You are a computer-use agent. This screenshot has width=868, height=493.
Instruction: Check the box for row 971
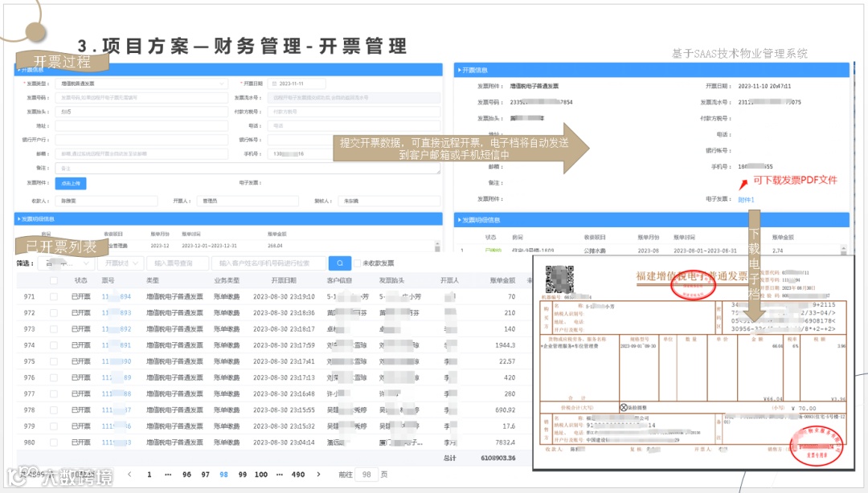coord(54,296)
